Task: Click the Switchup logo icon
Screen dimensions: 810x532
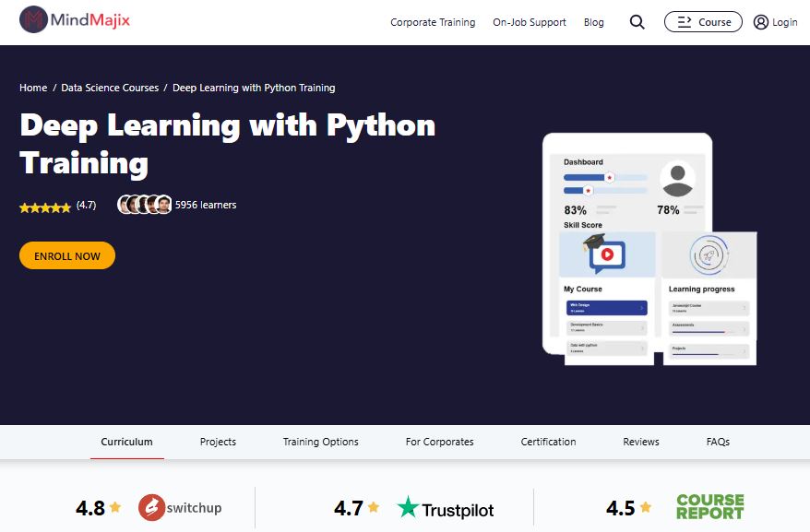Action: click(150, 507)
